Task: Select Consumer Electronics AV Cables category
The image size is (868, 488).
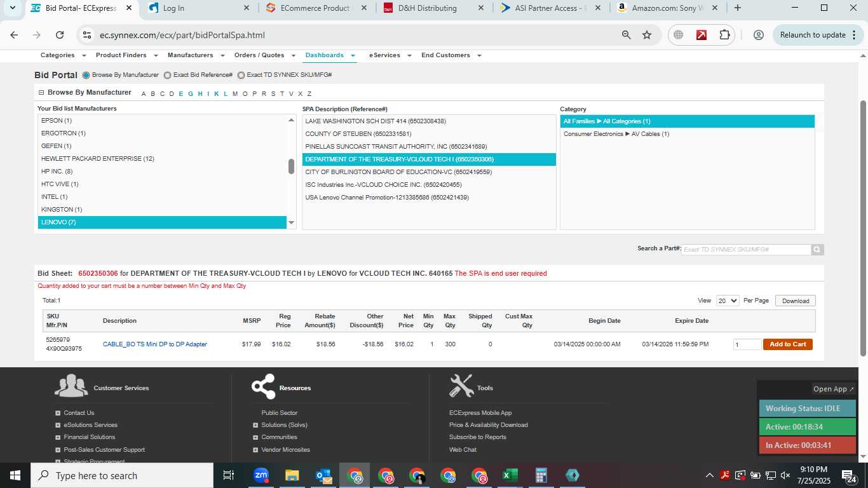Action: tap(687, 134)
